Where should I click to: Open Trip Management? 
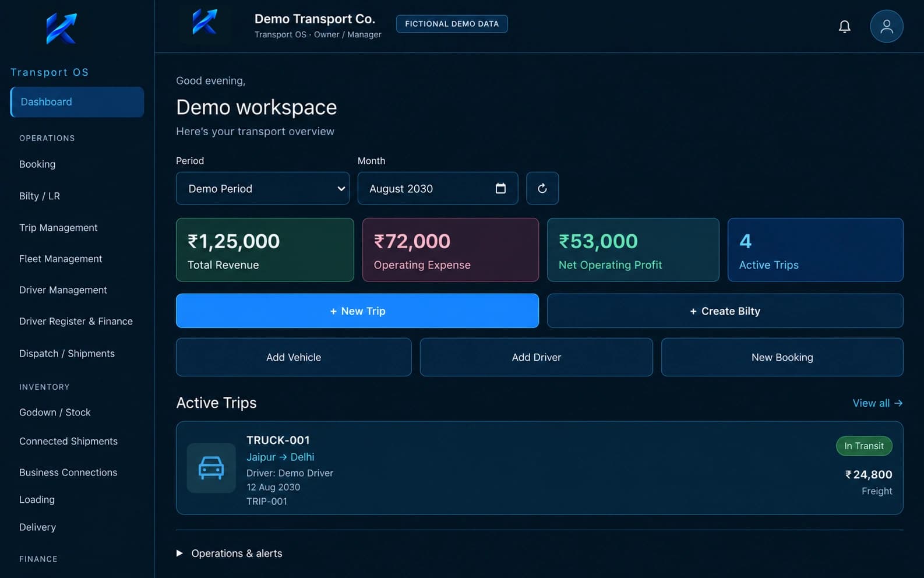(x=58, y=228)
